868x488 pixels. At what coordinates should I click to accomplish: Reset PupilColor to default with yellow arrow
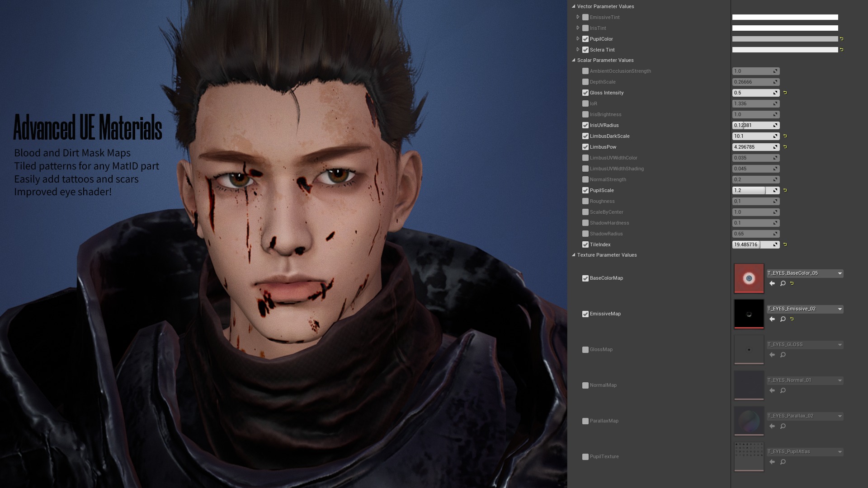842,39
